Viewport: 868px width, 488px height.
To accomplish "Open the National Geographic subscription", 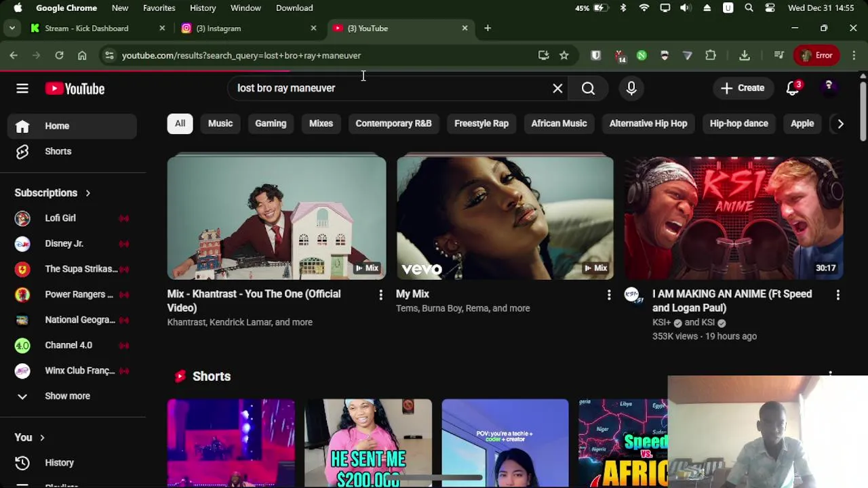I will (73, 320).
